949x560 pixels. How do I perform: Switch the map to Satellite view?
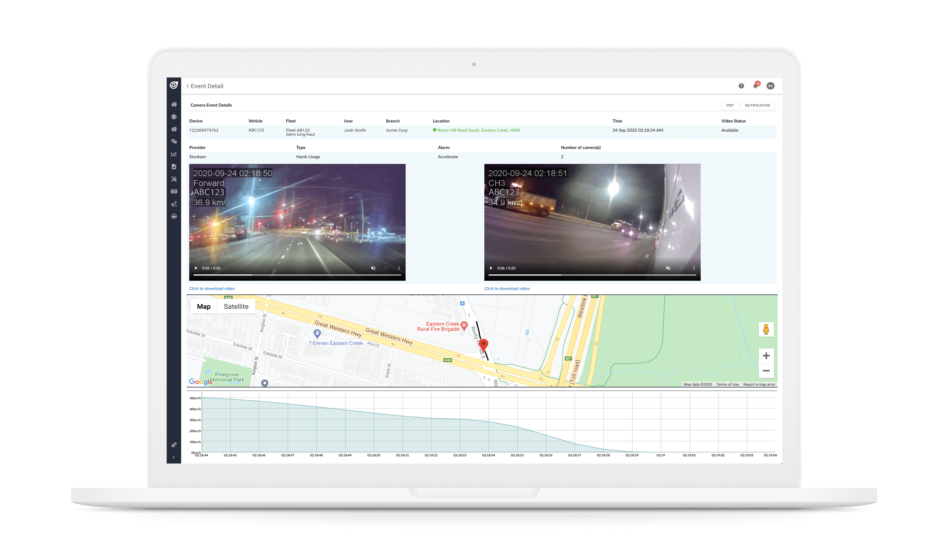[236, 306]
